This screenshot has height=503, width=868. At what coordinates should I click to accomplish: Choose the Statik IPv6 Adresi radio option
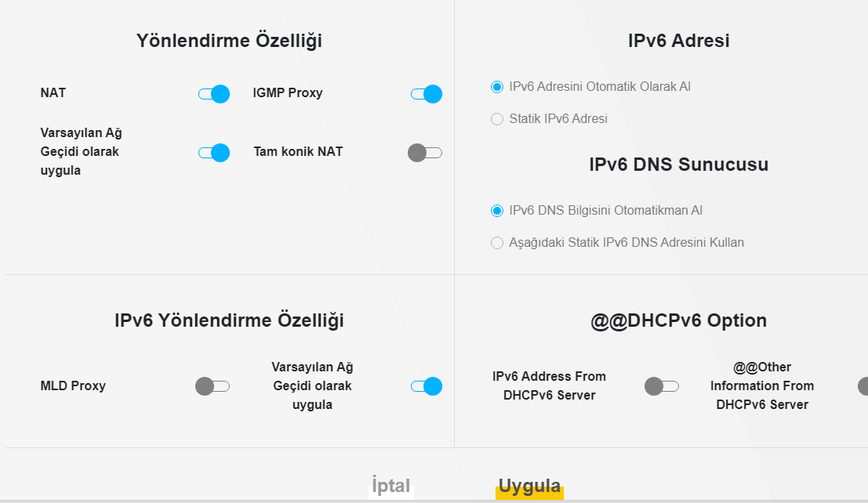(497, 119)
